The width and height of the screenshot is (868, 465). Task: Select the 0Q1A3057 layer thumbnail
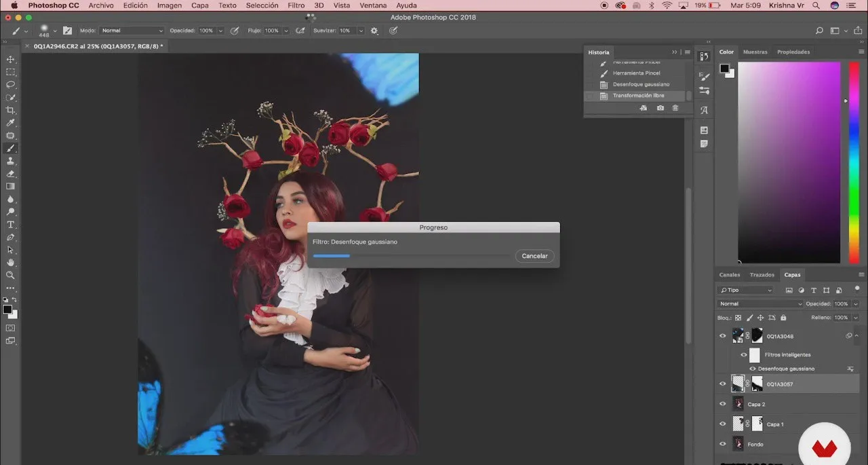coord(738,384)
